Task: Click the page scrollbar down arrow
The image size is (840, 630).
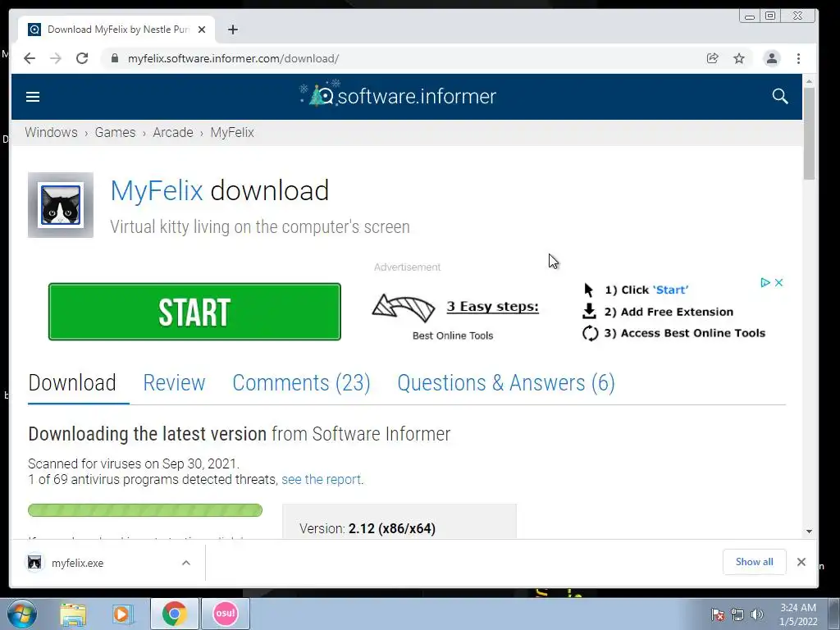Action: [809, 532]
